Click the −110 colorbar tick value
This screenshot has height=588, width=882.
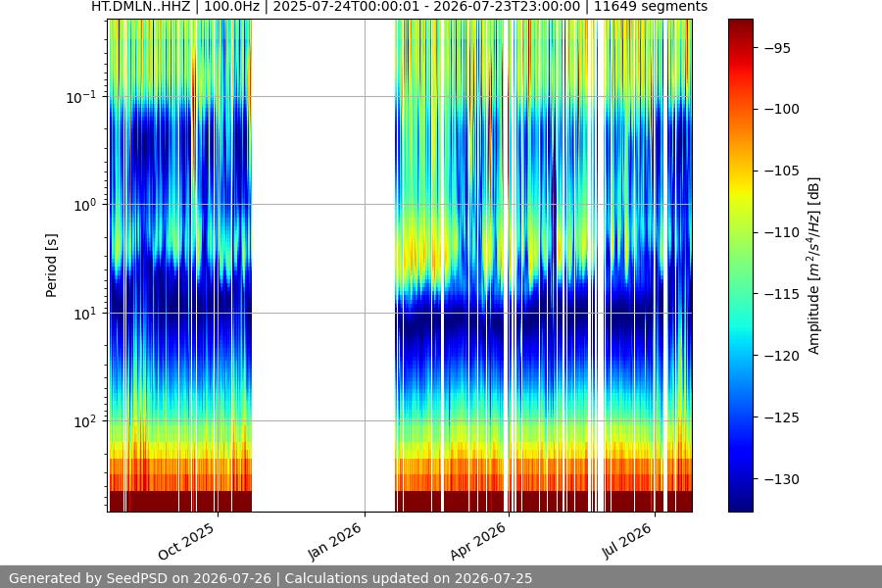(x=782, y=232)
